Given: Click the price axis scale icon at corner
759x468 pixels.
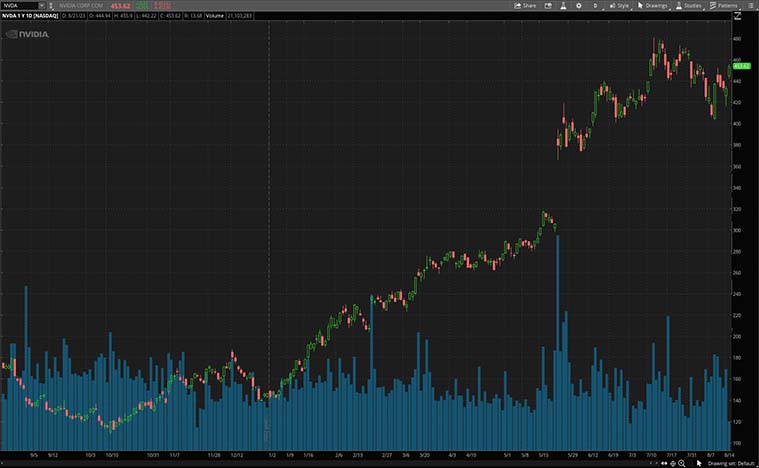Looking at the screenshot, I should point(738,16).
